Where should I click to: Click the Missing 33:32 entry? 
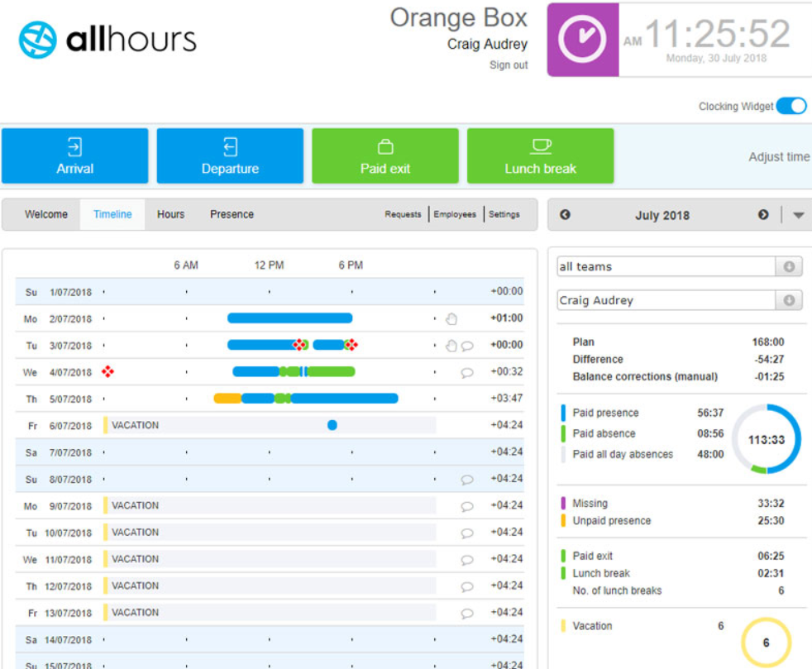(x=673, y=504)
